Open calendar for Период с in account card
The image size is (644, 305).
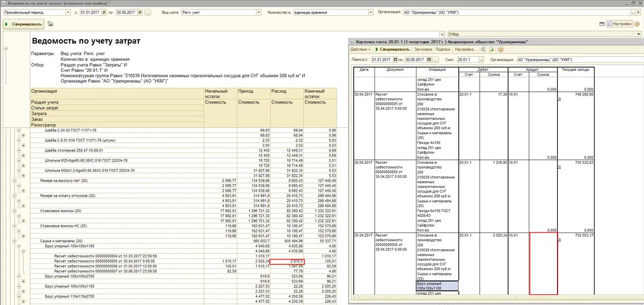coord(396,60)
